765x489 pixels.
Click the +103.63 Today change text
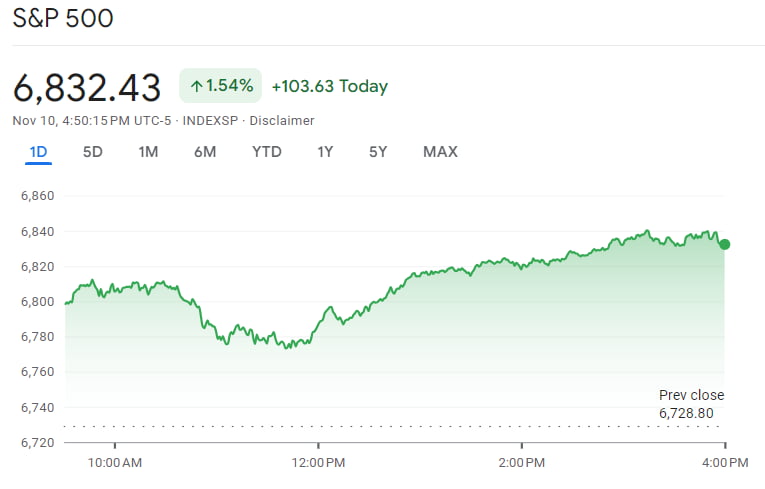click(329, 86)
